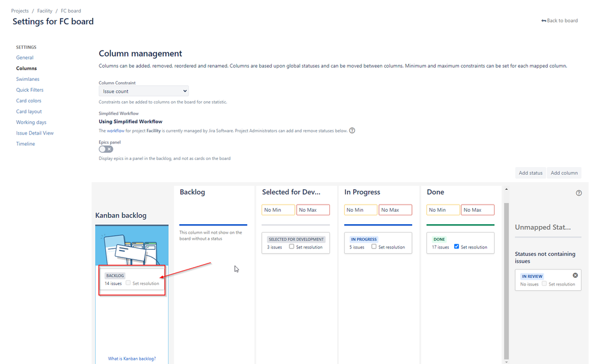
Task: Click the 14 issues count
Action: pyautogui.click(x=113, y=283)
